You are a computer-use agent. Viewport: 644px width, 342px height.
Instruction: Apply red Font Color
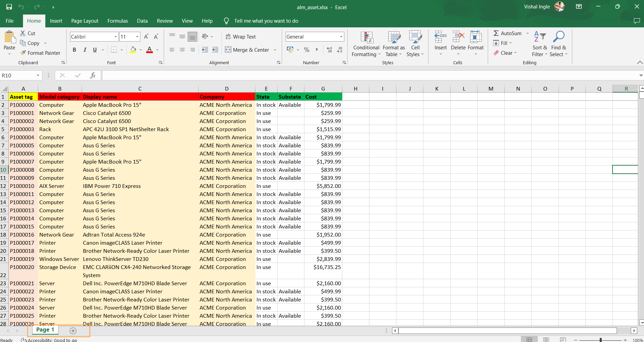pyautogui.click(x=149, y=50)
